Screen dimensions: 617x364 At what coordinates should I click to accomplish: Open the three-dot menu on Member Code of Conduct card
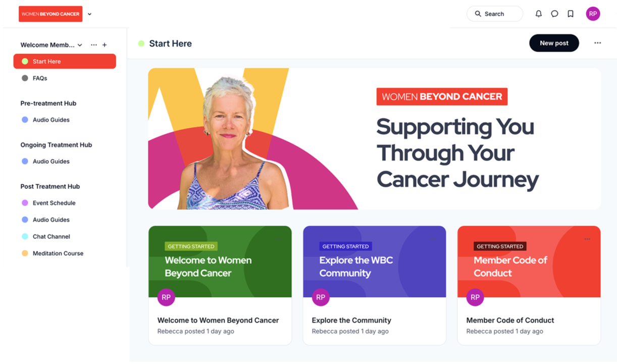(587, 239)
